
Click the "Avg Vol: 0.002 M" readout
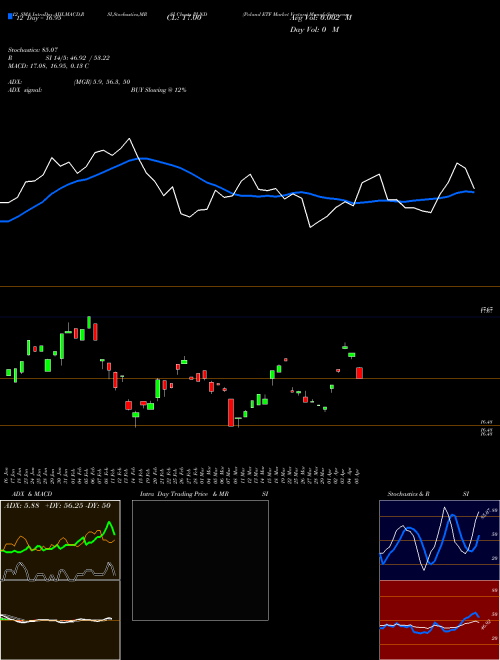click(321, 18)
